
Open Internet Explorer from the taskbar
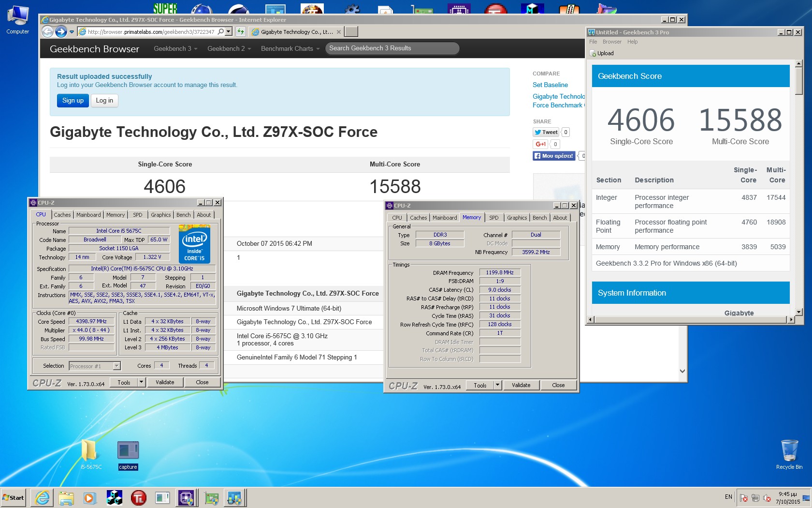click(x=43, y=497)
